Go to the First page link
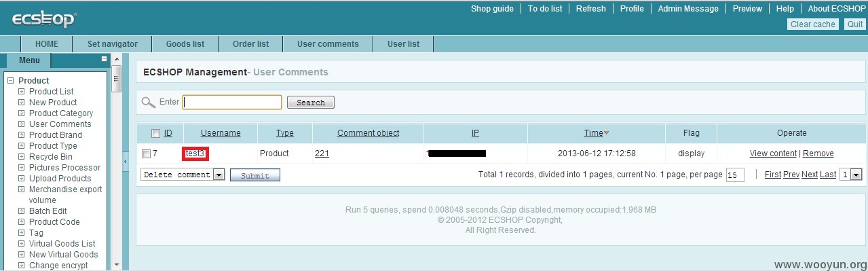This screenshot has width=868, height=271. 773,175
